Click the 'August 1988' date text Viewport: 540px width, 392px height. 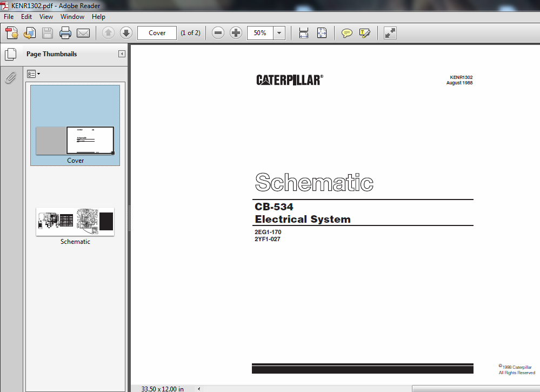tap(459, 83)
